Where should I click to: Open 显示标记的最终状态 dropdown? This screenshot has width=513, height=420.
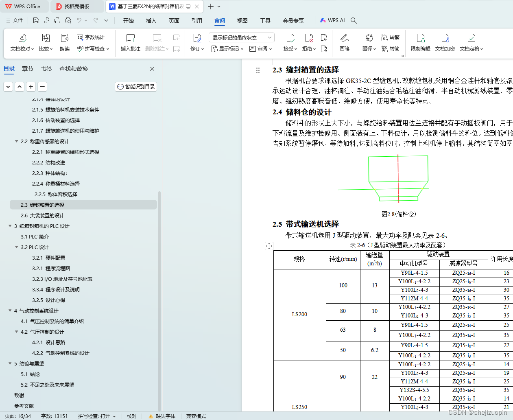(x=242, y=37)
